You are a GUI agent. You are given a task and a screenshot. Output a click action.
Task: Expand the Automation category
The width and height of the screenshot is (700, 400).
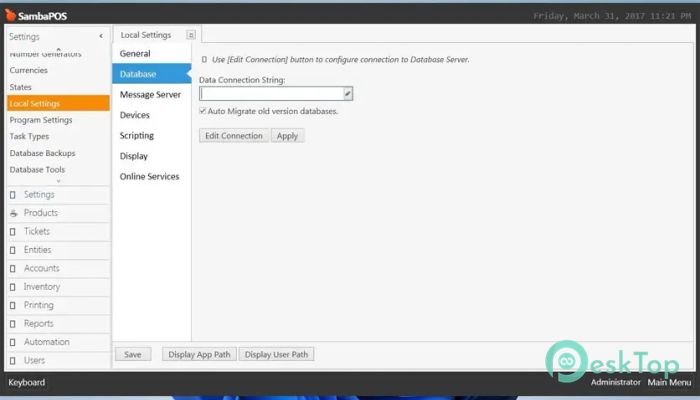[58, 342]
